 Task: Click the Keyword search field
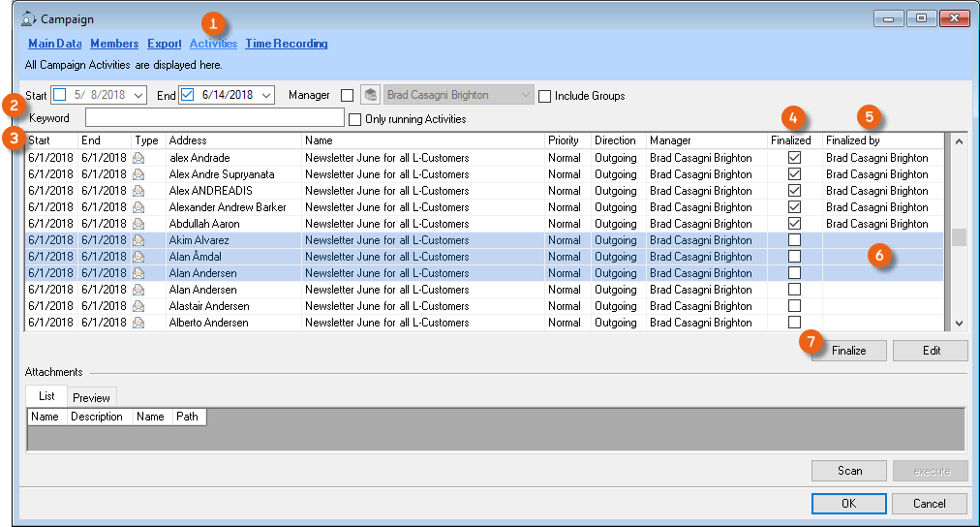coord(214,118)
